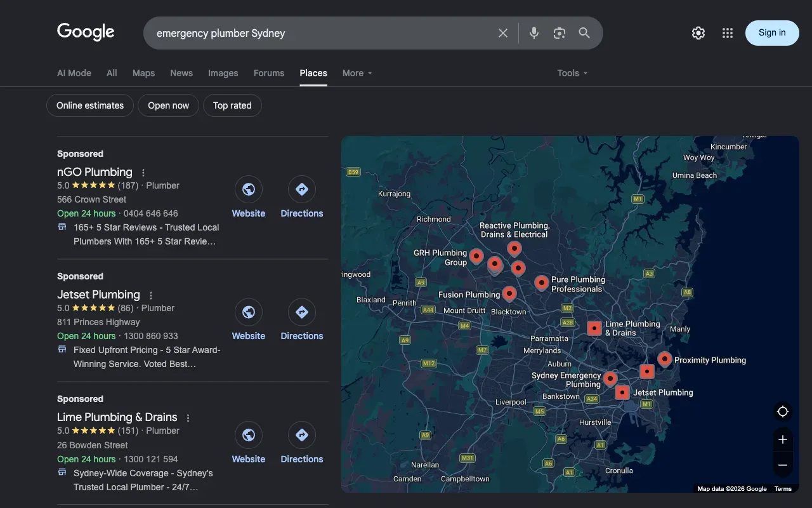The image size is (812, 508).
Task: Click the Terms link on map
Action: click(783, 489)
